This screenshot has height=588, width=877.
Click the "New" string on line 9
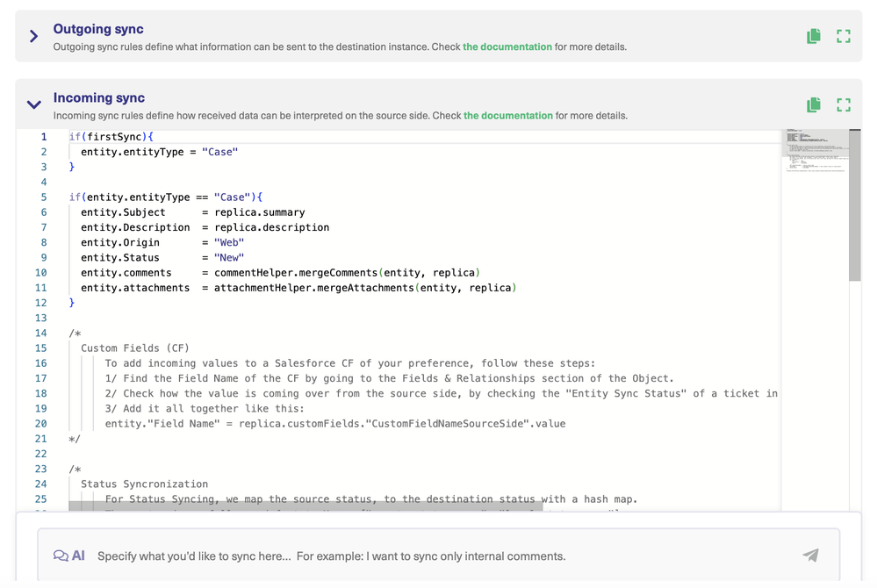click(x=229, y=258)
